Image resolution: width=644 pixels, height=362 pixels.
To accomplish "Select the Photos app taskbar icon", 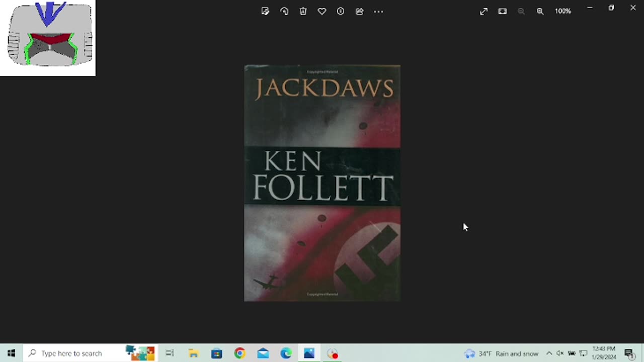I will pos(309,353).
